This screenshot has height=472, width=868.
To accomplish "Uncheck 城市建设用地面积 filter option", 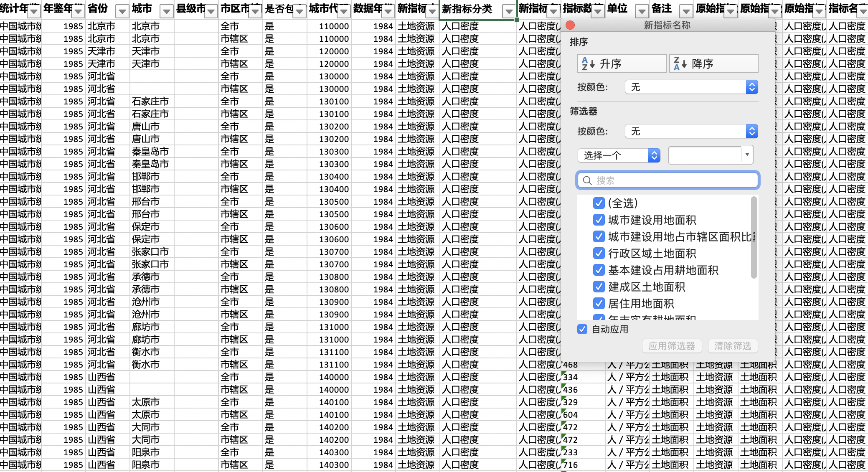I will (x=599, y=220).
